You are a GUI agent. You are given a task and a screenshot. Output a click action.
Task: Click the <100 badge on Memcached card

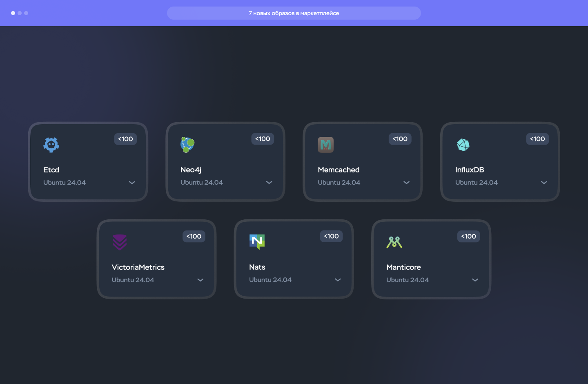pyautogui.click(x=400, y=139)
